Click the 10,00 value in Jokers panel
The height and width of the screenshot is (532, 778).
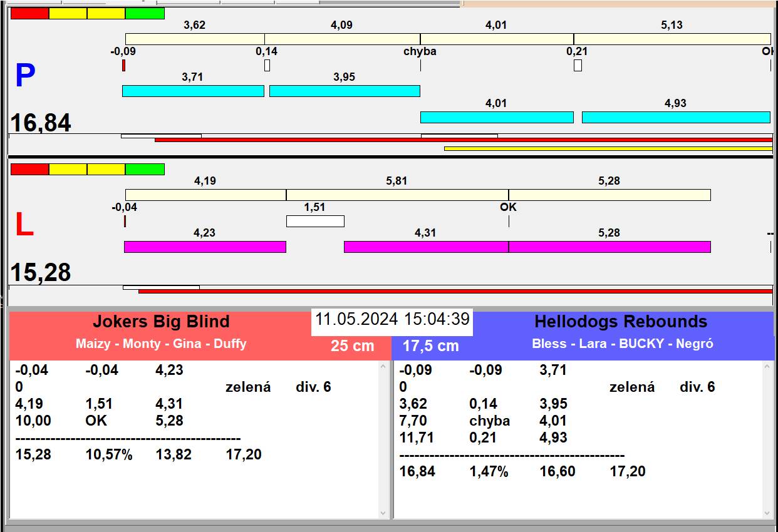click(33, 421)
